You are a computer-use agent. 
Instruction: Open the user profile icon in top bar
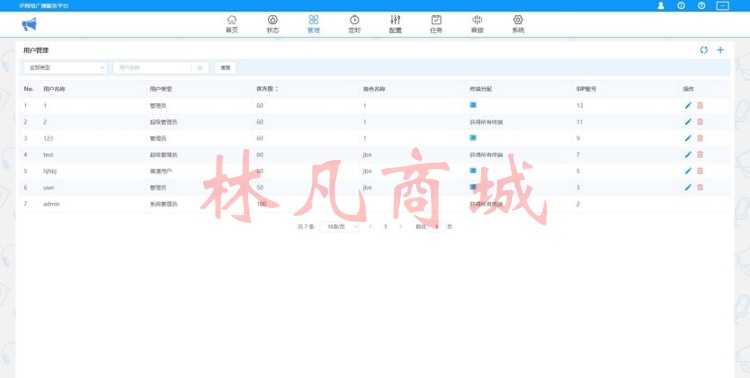[661, 6]
